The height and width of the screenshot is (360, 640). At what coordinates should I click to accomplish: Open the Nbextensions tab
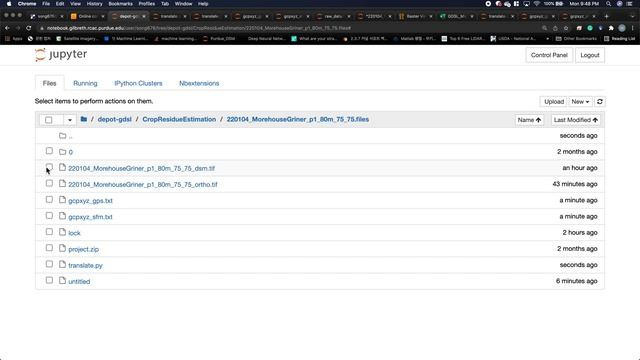tap(199, 83)
